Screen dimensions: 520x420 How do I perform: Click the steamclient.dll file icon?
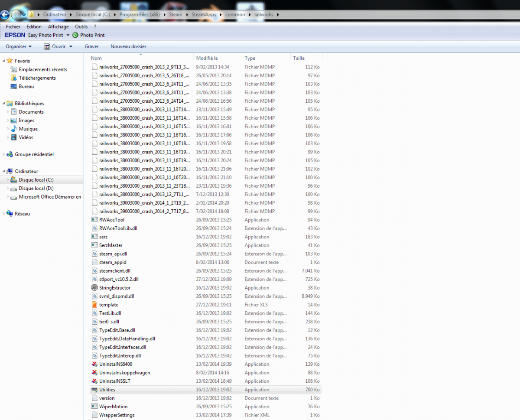94,271
